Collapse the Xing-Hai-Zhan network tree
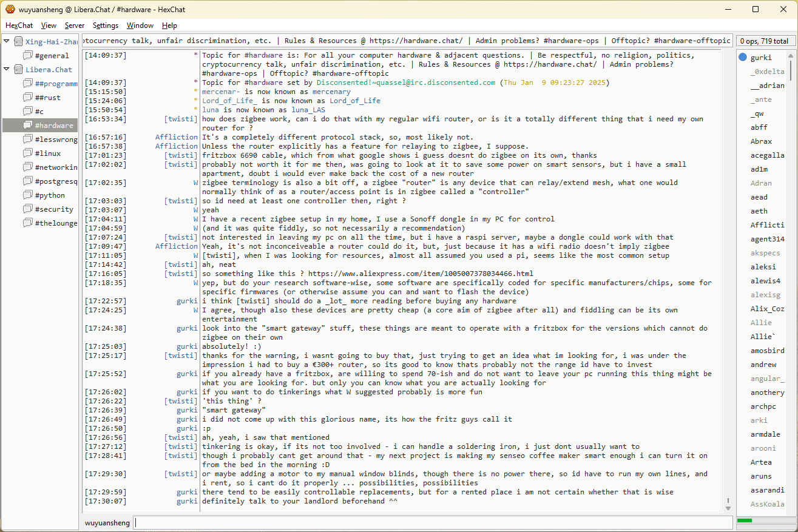798x532 pixels. pos(7,41)
